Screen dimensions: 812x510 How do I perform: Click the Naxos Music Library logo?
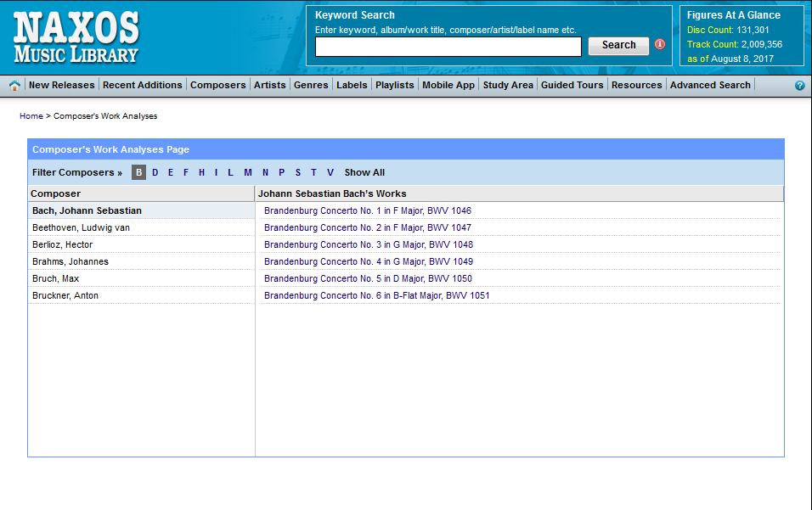(76, 37)
